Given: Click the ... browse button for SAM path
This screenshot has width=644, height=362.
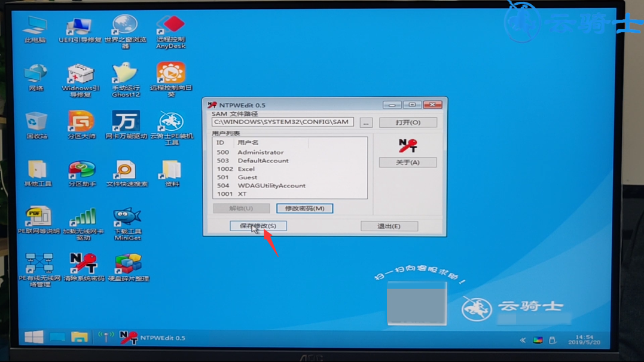Looking at the screenshot, I should click(366, 122).
